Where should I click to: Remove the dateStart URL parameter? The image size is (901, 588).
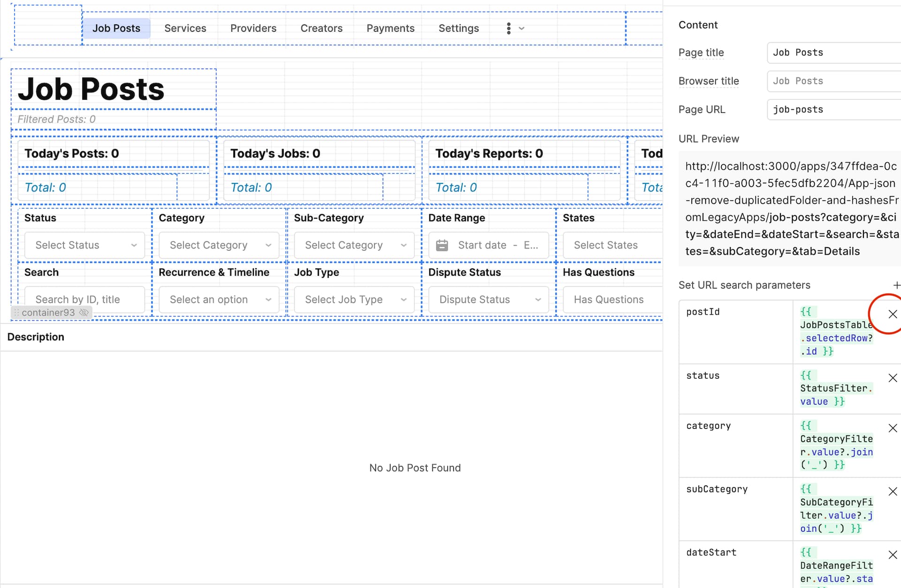pyautogui.click(x=892, y=555)
